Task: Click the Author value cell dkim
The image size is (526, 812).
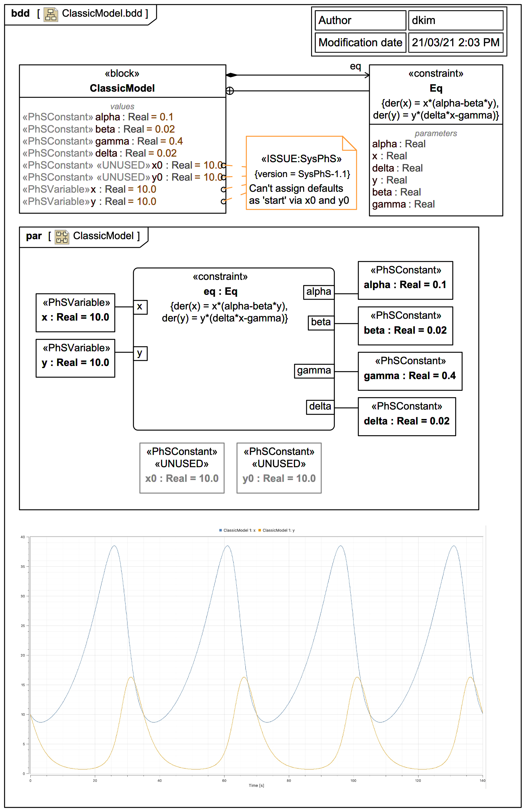Action: [x=455, y=20]
